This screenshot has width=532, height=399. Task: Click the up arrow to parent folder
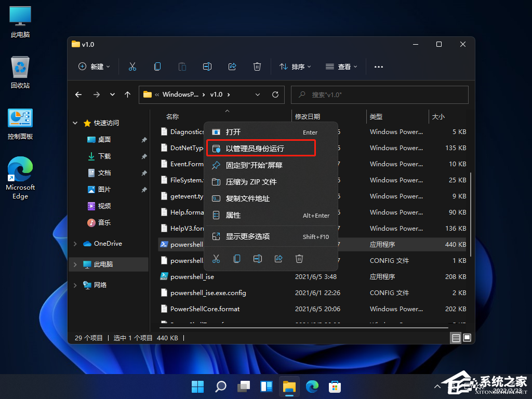[127, 95]
